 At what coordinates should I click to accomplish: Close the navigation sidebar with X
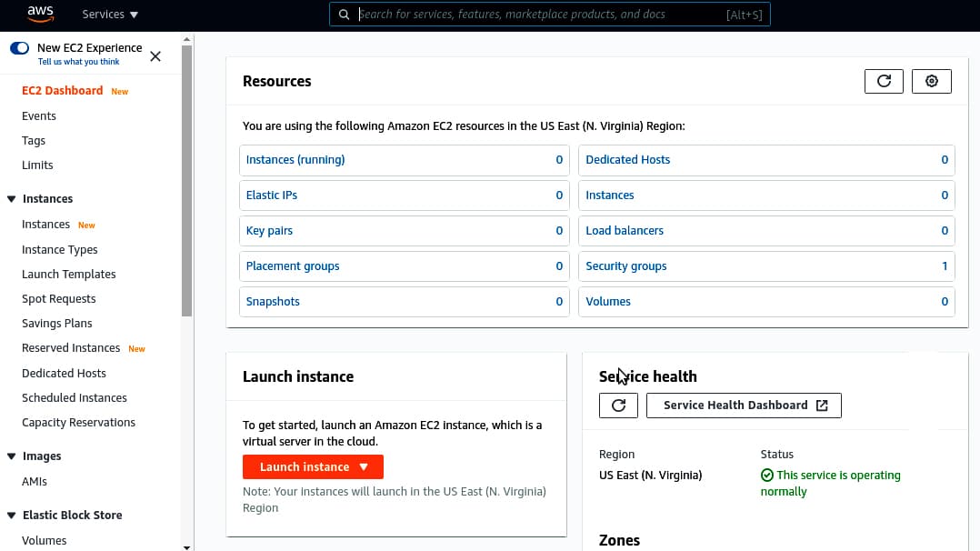155,56
